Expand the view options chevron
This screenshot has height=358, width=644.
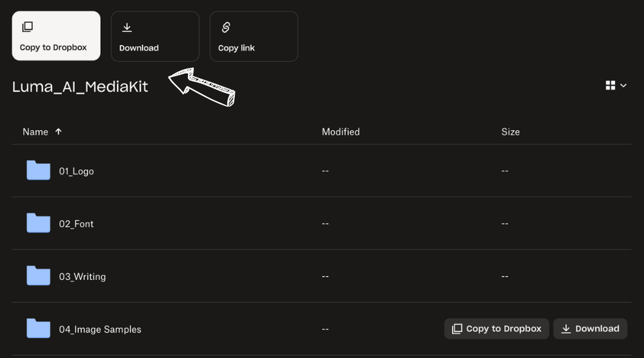tap(623, 85)
